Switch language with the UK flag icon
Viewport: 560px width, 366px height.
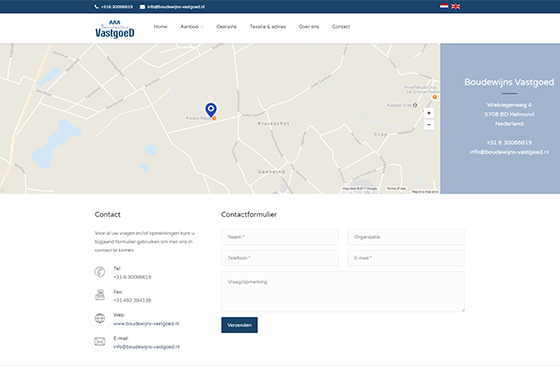coord(456,6)
